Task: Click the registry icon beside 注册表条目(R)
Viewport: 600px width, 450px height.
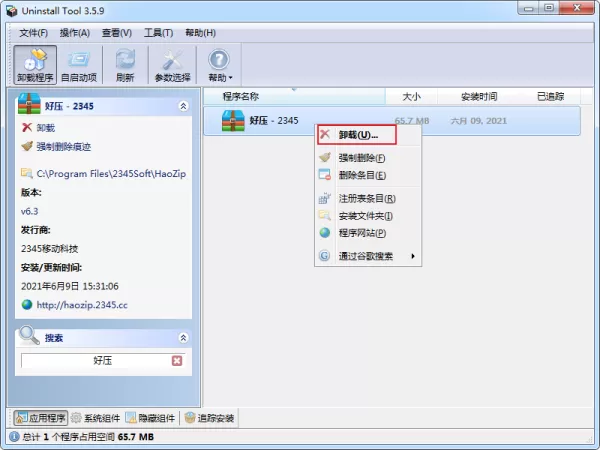Action: [325, 198]
